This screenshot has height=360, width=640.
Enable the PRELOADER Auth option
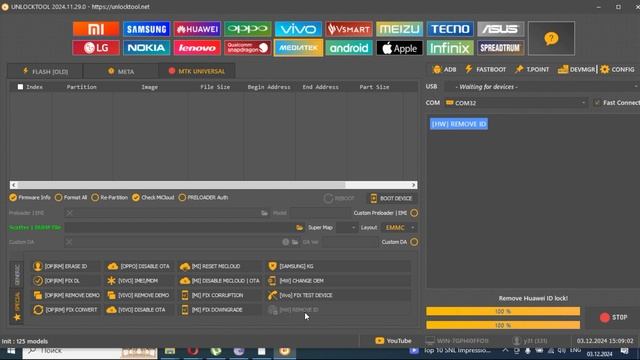coord(203,198)
